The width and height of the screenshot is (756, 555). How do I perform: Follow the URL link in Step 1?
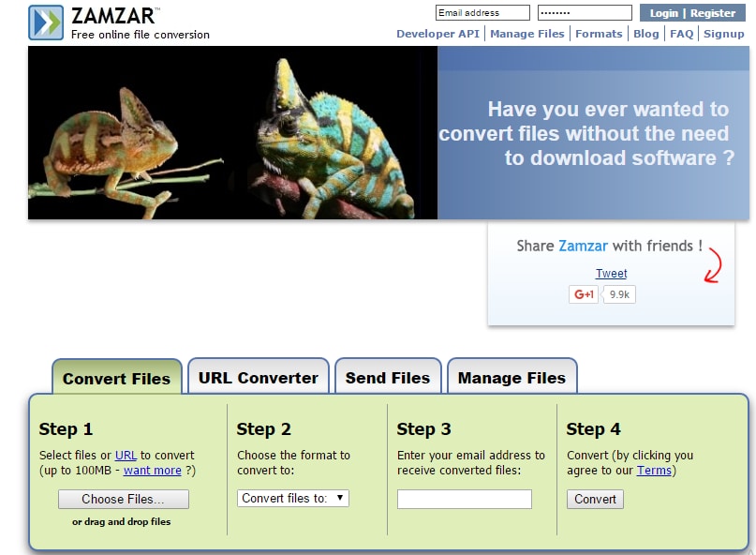(x=126, y=455)
